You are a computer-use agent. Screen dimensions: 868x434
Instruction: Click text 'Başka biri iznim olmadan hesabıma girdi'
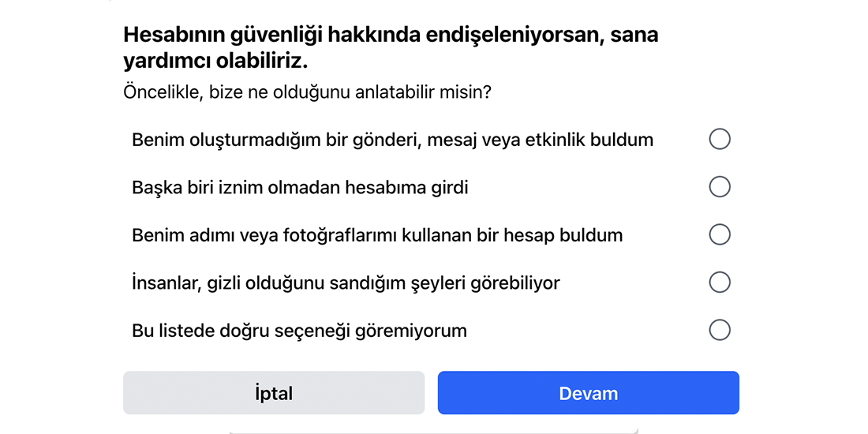(x=300, y=188)
